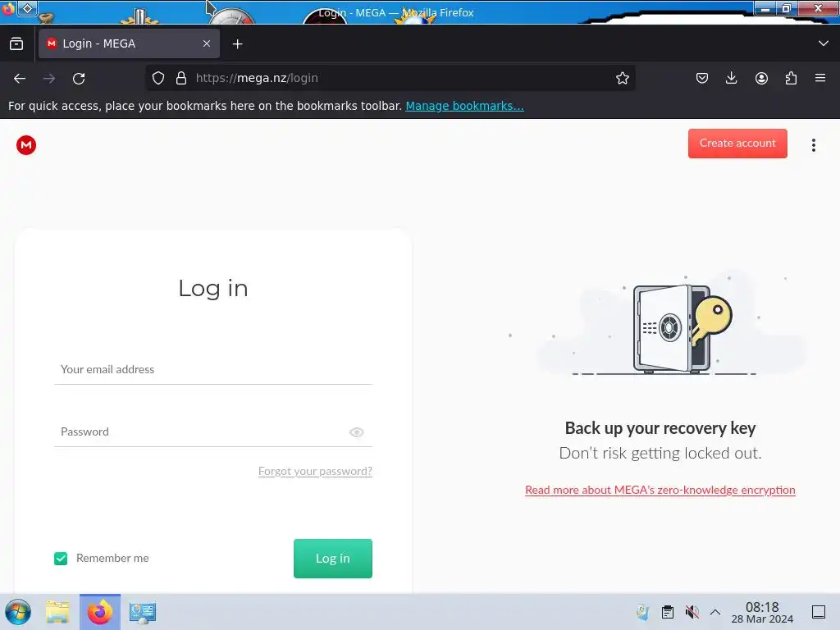Click the Create account button

tap(737, 143)
